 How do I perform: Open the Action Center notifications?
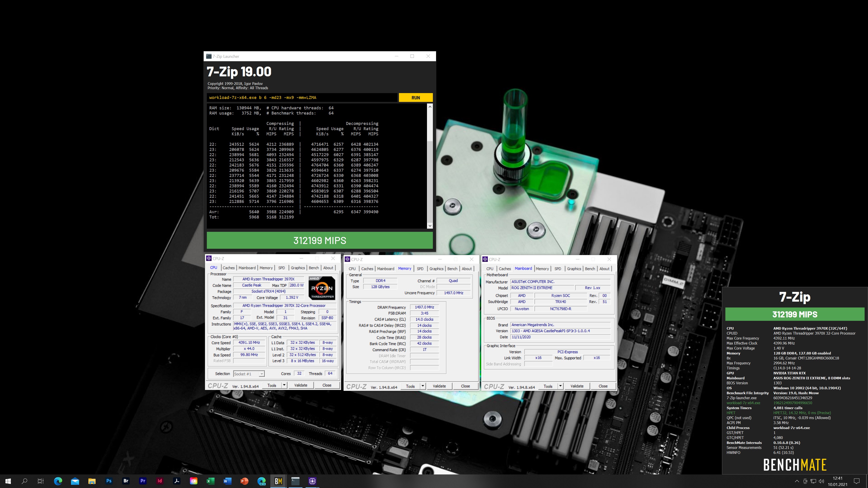pyautogui.click(x=856, y=481)
